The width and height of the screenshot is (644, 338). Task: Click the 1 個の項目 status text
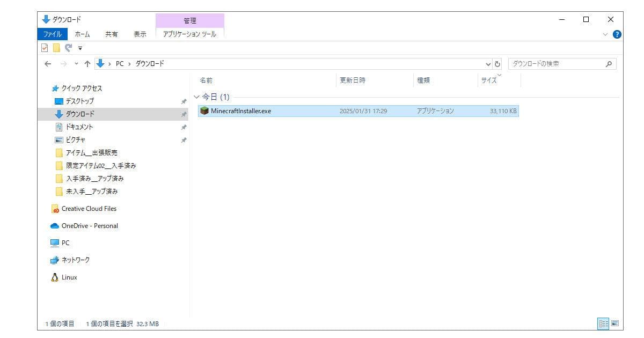(59, 324)
